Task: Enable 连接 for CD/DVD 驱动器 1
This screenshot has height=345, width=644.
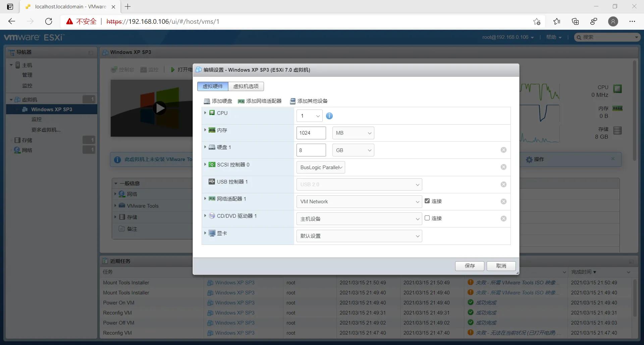Action: [427, 218]
